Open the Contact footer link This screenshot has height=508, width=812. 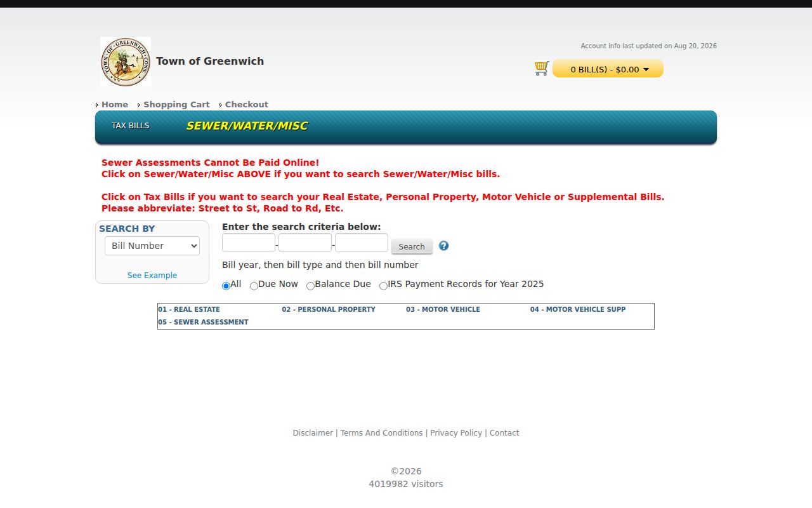coord(504,433)
